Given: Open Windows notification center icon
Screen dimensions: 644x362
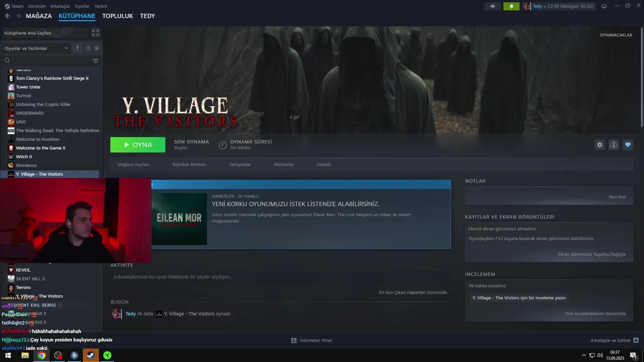Looking at the screenshot, I should click(x=633, y=355).
